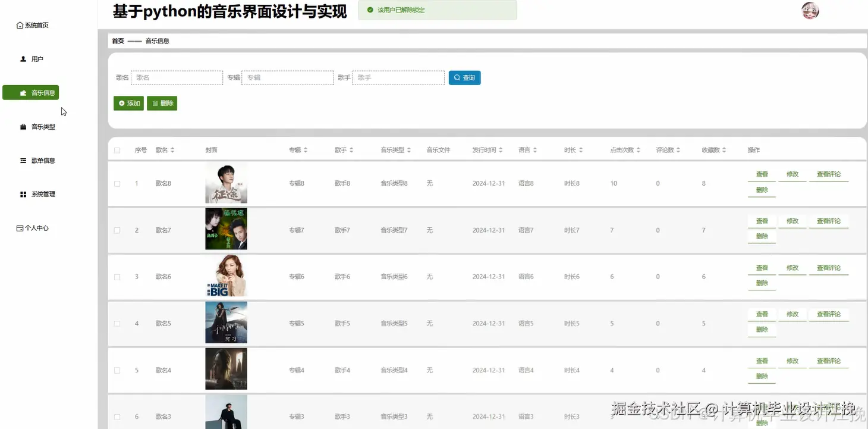This screenshot has width=868, height=429.
Task: Click 修改 for the 歌名8 row
Action: (x=792, y=174)
